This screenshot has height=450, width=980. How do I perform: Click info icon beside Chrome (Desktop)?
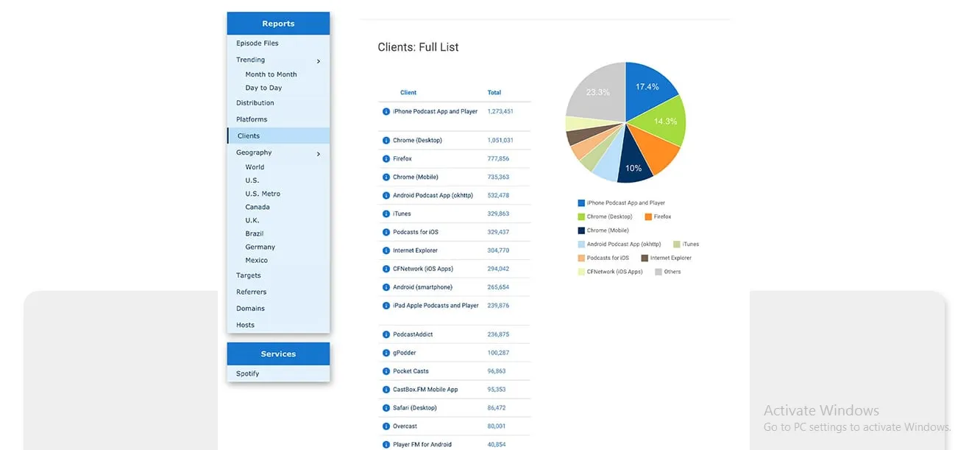(386, 141)
